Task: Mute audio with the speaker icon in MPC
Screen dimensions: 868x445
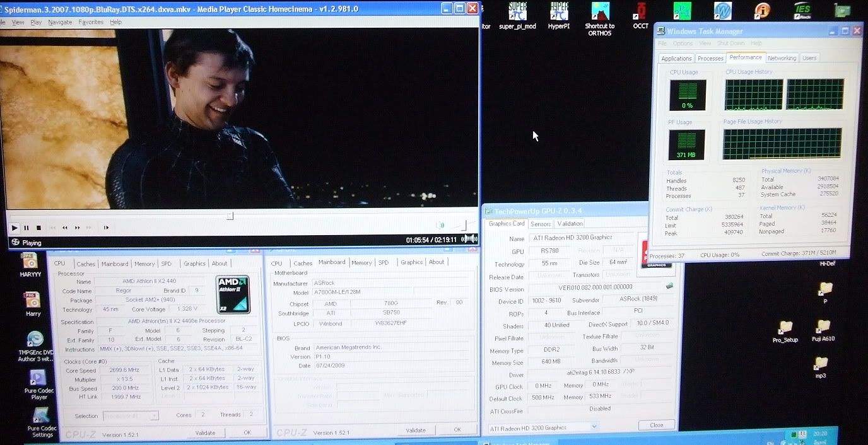Action: 440,225
